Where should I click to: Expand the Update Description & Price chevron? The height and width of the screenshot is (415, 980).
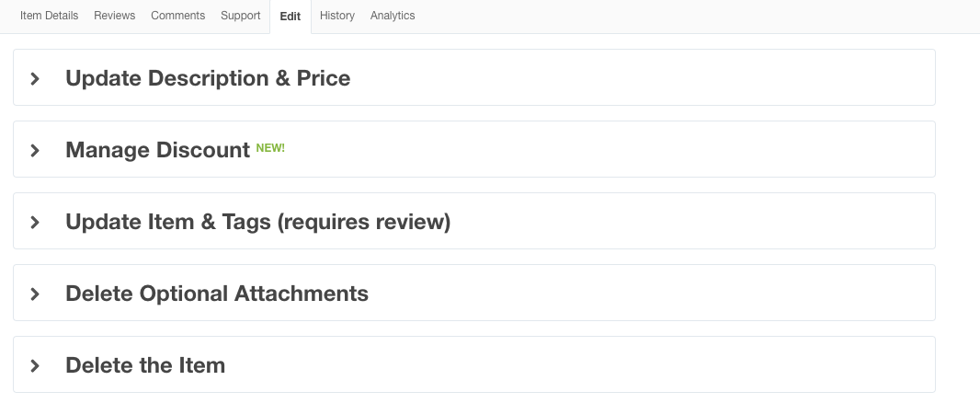[35, 79]
